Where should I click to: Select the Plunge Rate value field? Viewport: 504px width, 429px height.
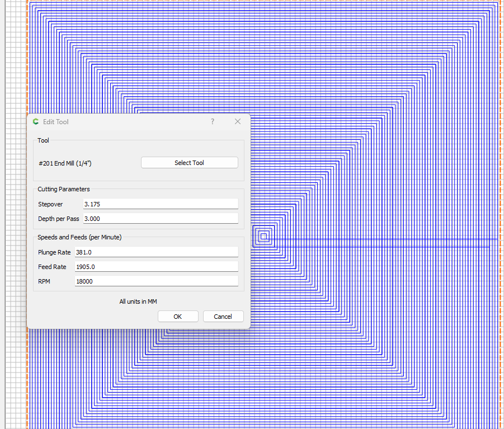[156, 252]
